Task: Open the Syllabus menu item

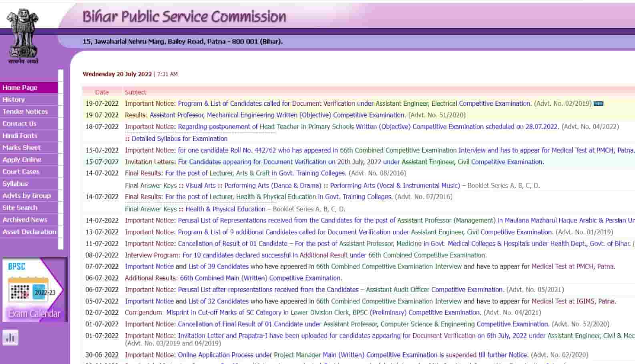Action: [x=15, y=184]
